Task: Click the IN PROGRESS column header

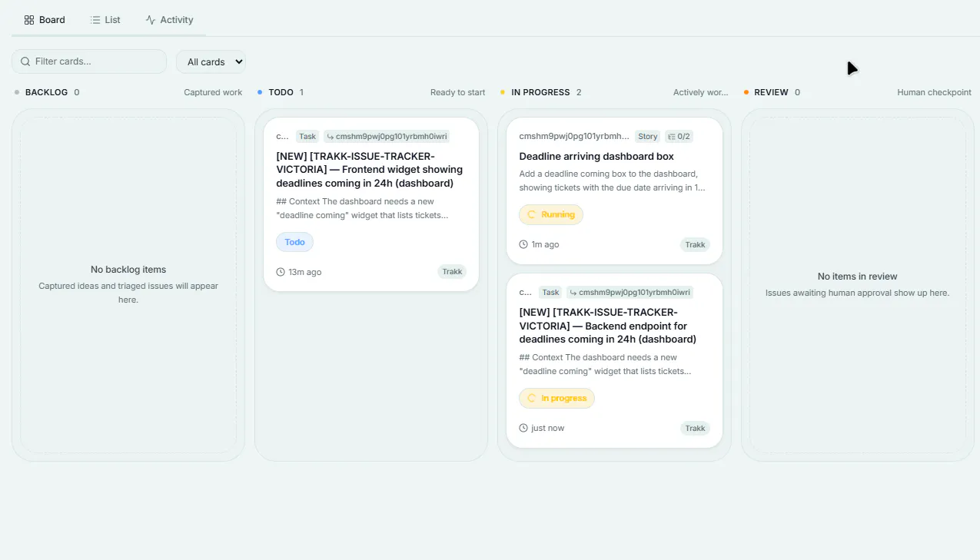Action: click(540, 92)
